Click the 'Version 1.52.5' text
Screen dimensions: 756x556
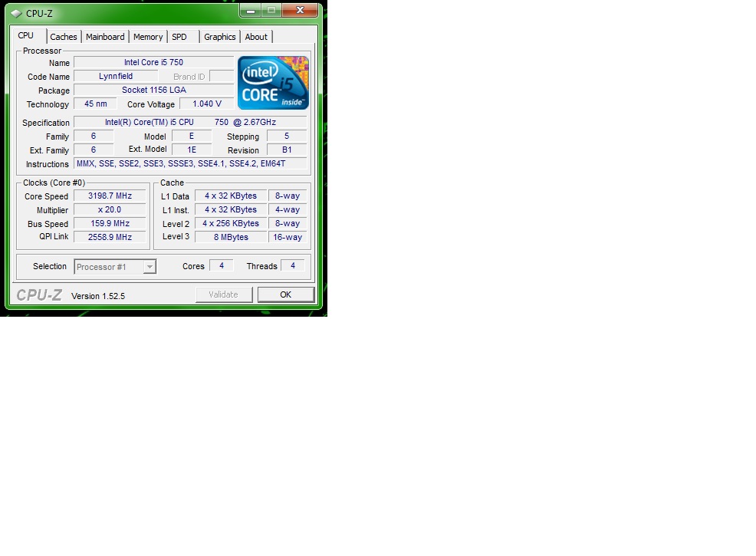click(98, 296)
